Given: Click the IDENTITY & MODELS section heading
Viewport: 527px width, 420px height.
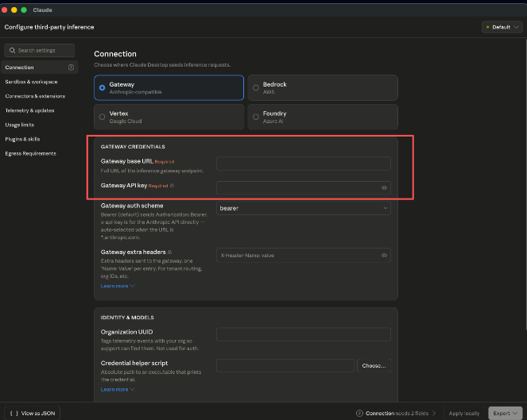Looking at the screenshot, I should pos(127,318).
